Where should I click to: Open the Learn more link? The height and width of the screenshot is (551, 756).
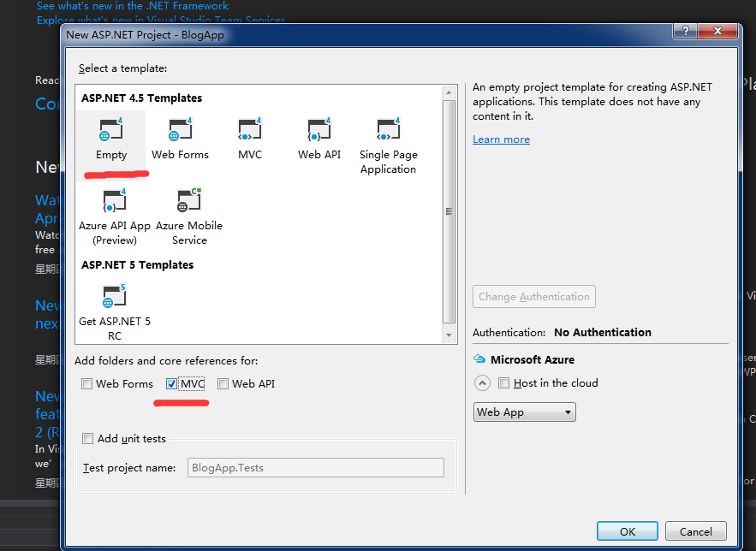pos(501,139)
